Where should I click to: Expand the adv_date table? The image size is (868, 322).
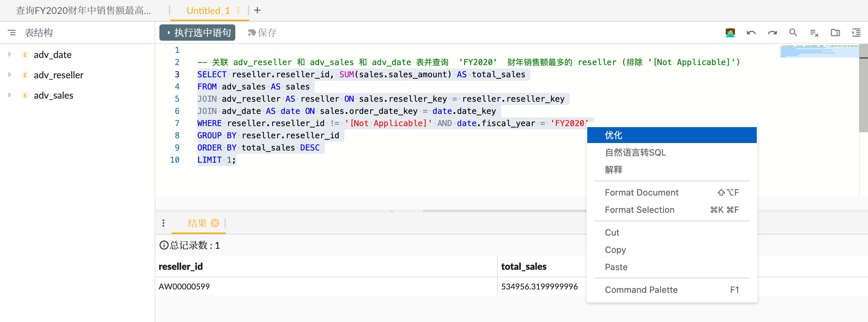pyautogui.click(x=9, y=54)
